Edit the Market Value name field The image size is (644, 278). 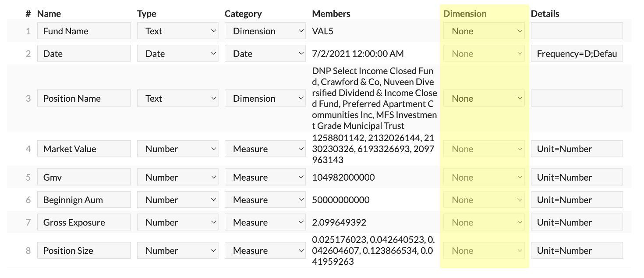tap(84, 149)
